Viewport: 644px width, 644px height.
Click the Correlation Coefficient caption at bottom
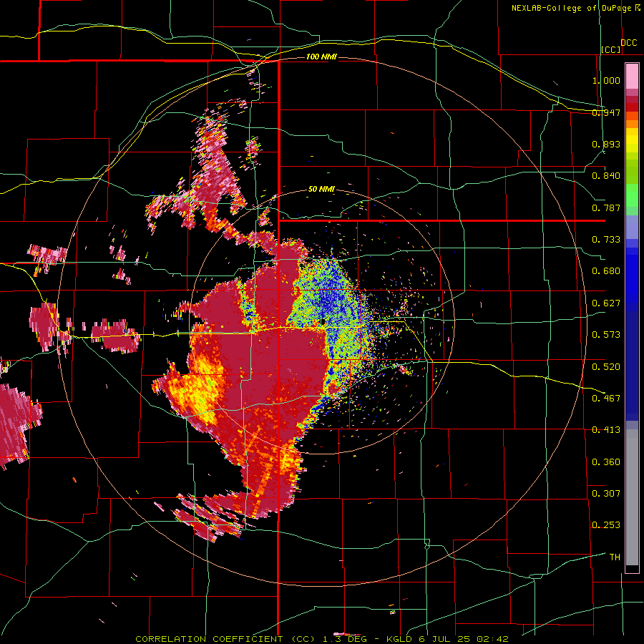point(322,639)
